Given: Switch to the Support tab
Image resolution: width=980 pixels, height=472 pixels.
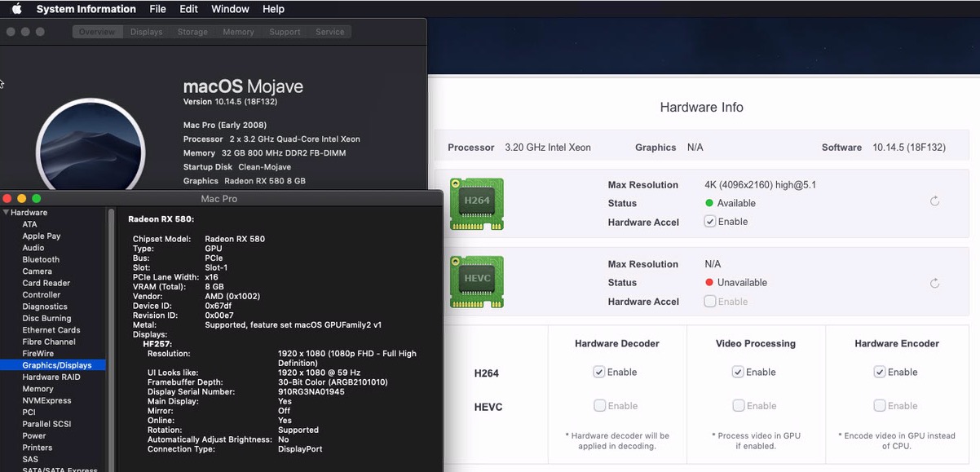Looking at the screenshot, I should click(x=285, y=32).
